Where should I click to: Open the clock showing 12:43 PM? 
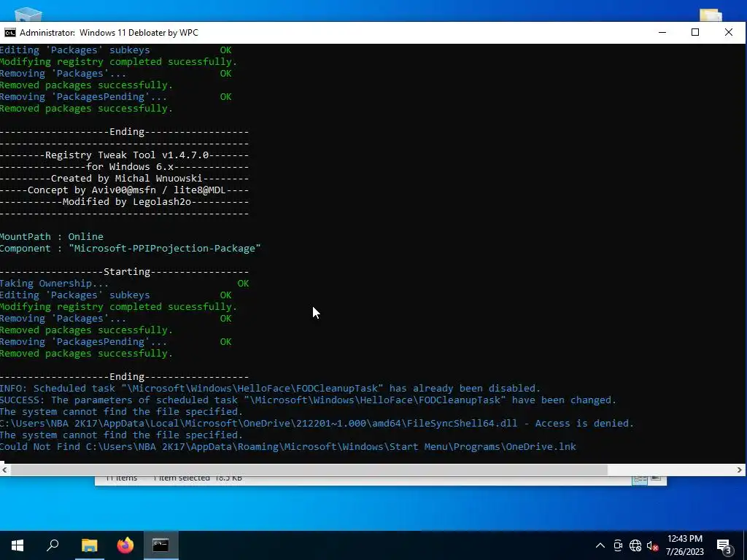point(684,545)
